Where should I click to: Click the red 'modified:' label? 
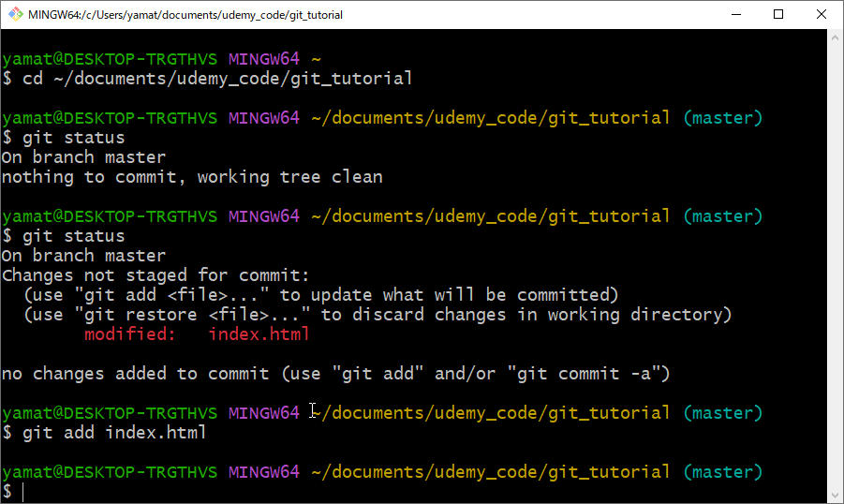pyautogui.click(x=129, y=334)
